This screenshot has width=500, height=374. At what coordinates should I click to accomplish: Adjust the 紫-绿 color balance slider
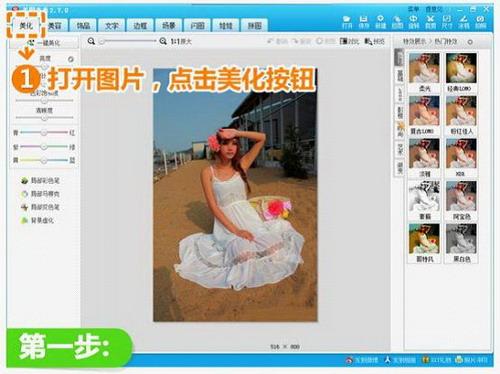pyautogui.click(x=44, y=147)
